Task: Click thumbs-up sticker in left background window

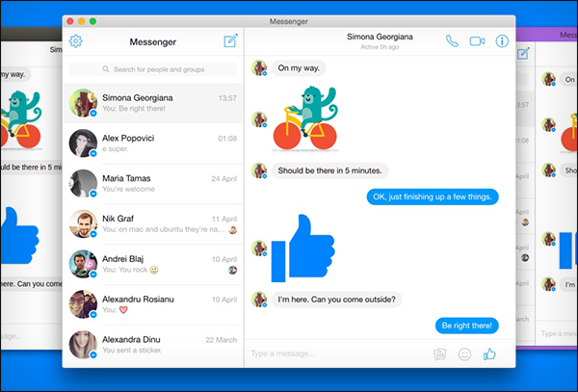Action: [x=19, y=236]
